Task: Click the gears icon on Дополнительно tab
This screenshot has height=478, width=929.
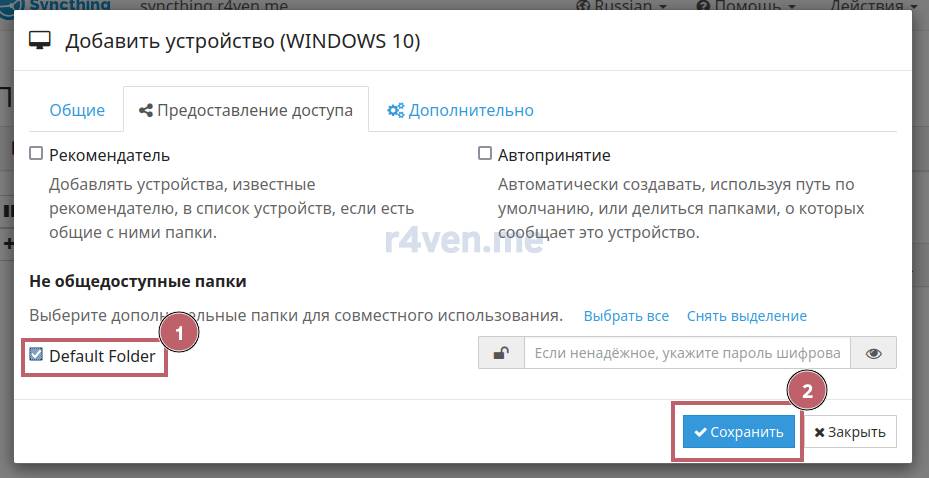Action: coord(396,110)
